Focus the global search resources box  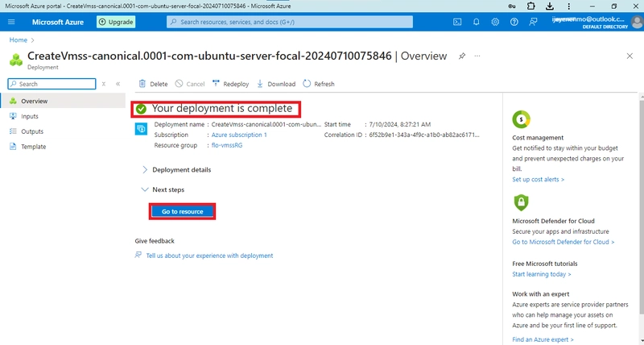tap(290, 22)
